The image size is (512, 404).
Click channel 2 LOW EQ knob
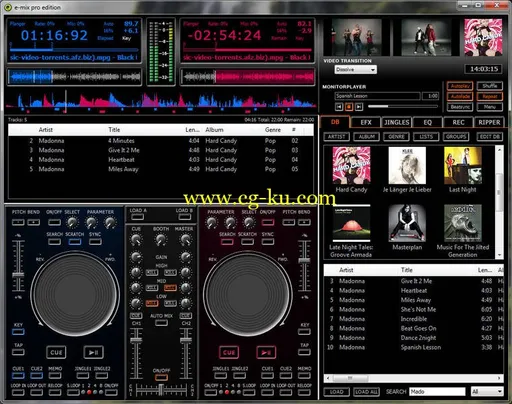click(x=185, y=303)
